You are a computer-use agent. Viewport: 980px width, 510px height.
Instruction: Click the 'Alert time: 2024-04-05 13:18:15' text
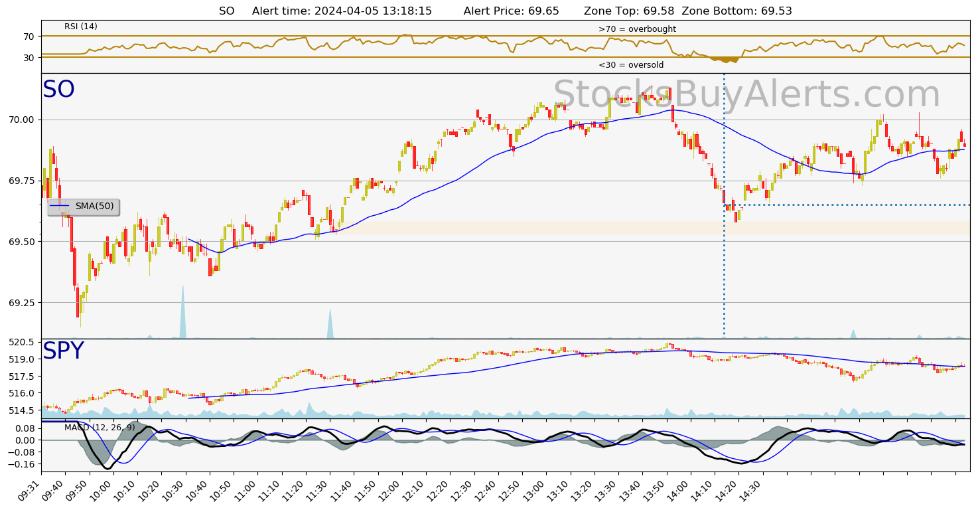[342, 11]
